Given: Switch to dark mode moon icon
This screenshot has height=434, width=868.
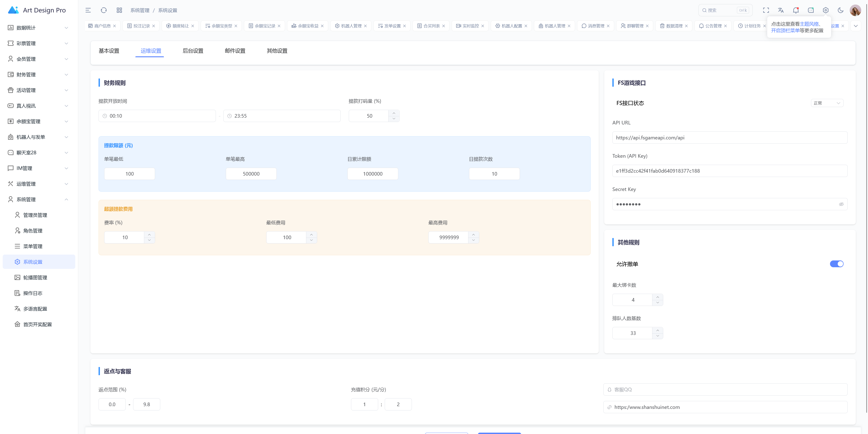Looking at the screenshot, I should point(840,10).
